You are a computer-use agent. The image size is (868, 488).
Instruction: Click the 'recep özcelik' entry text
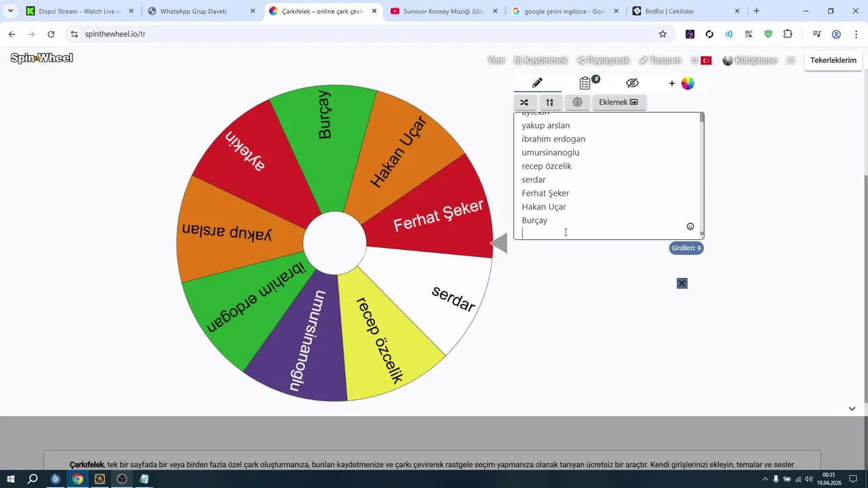[x=547, y=166]
